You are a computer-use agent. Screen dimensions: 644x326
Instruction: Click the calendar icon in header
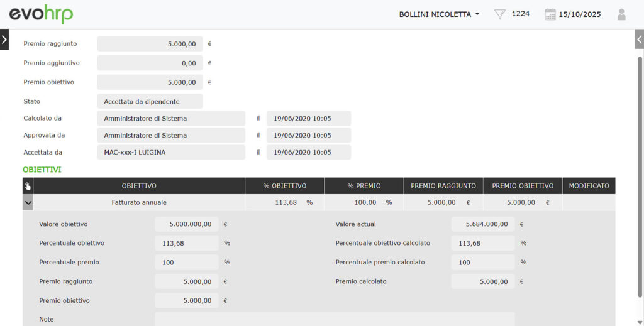(x=550, y=14)
